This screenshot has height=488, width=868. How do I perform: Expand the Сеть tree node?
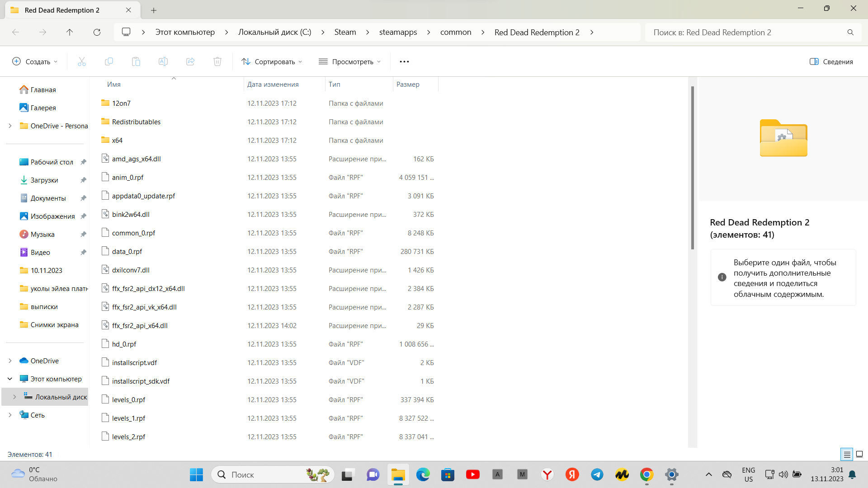point(10,415)
